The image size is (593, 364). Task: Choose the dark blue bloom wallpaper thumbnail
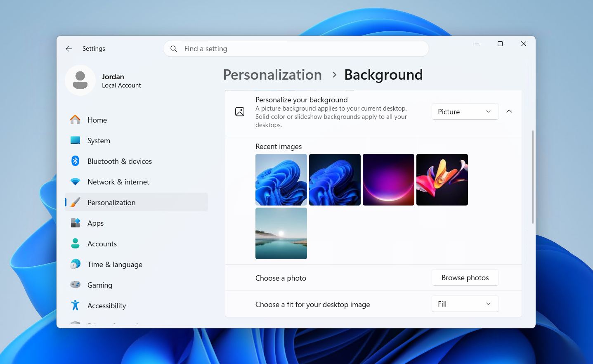click(335, 180)
